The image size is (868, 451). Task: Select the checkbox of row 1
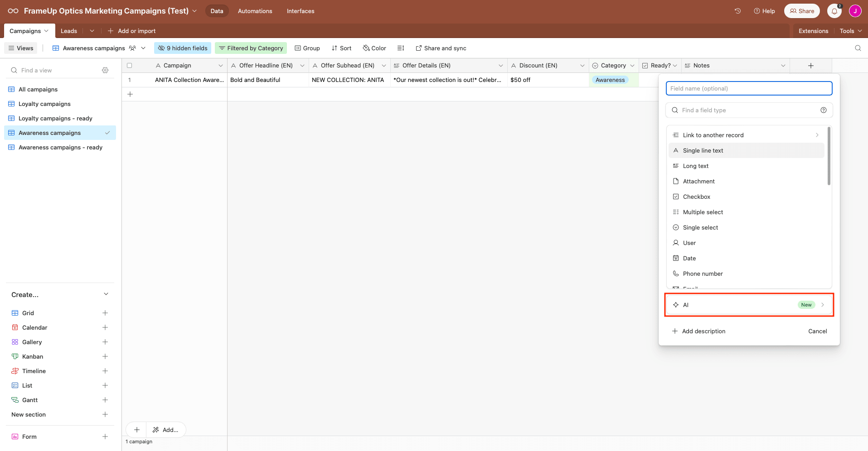(130, 80)
